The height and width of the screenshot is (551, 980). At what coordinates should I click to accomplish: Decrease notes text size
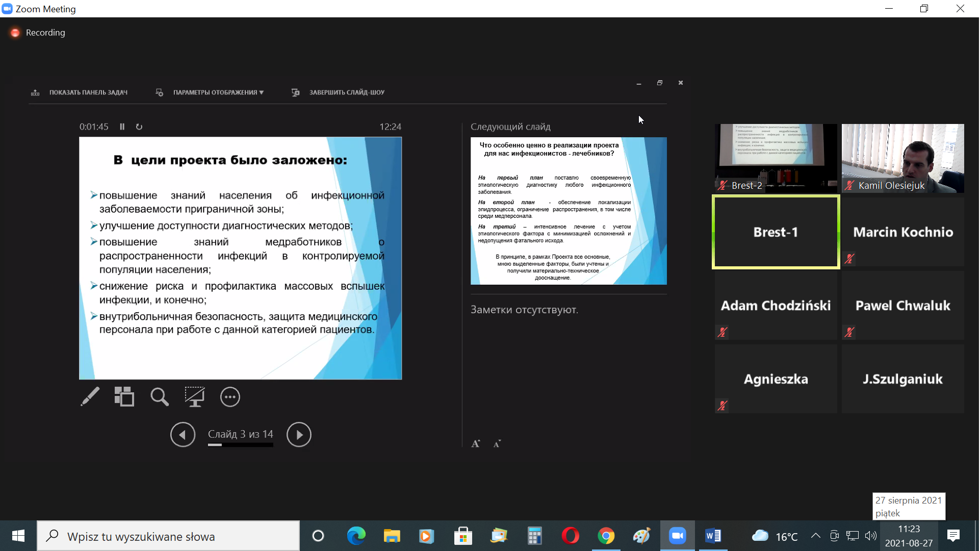click(x=497, y=444)
